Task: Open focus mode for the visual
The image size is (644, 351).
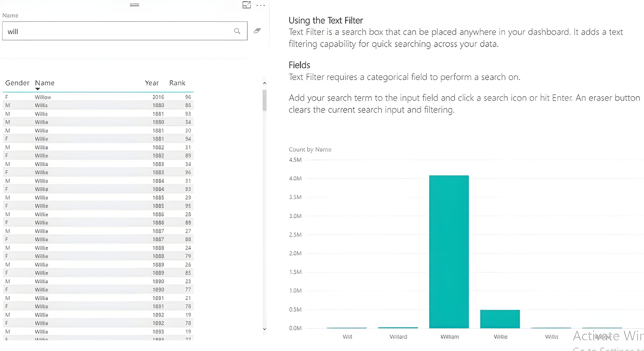Action: 247,5
